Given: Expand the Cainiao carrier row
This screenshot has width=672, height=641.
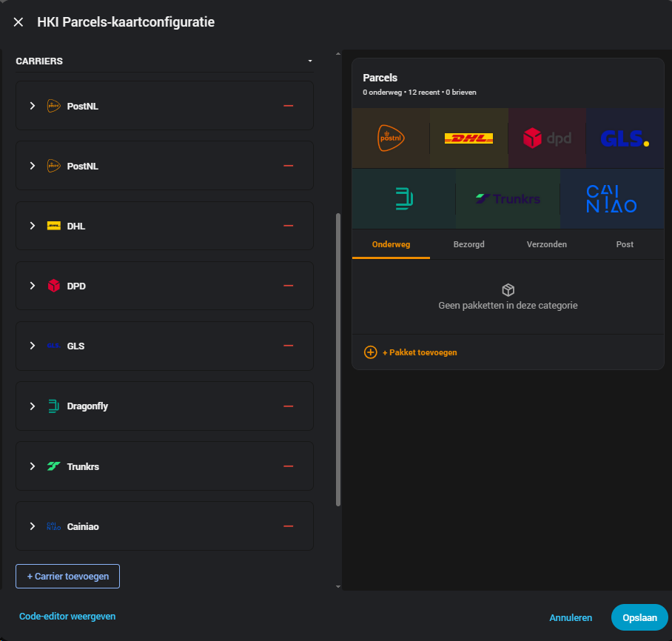Looking at the screenshot, I should (32, 526).
